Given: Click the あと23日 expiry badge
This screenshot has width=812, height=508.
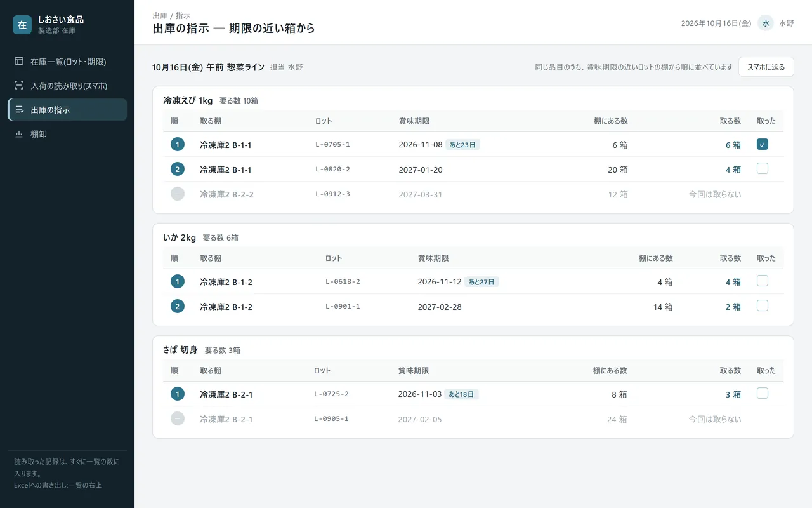Looking at the screenshot, I should [462, 145].
